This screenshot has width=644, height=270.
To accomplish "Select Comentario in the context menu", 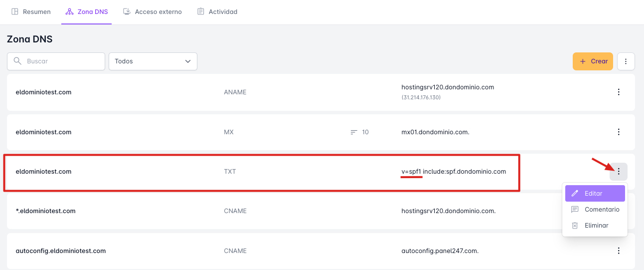I will tap(602, 210).
